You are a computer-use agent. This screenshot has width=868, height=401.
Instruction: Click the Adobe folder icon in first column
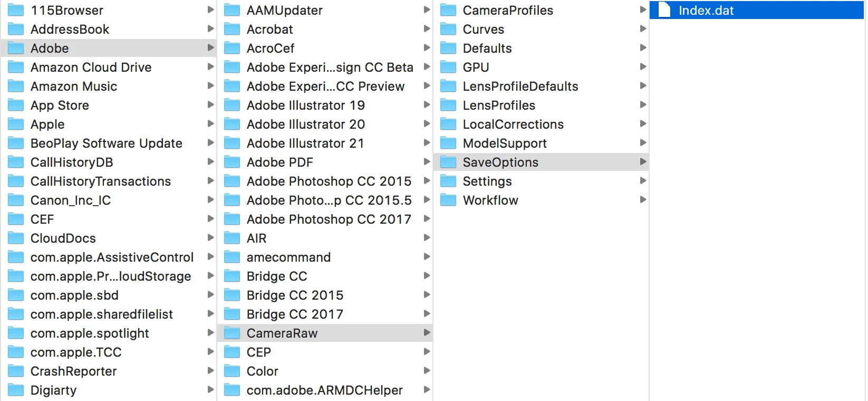pos(16,48)
